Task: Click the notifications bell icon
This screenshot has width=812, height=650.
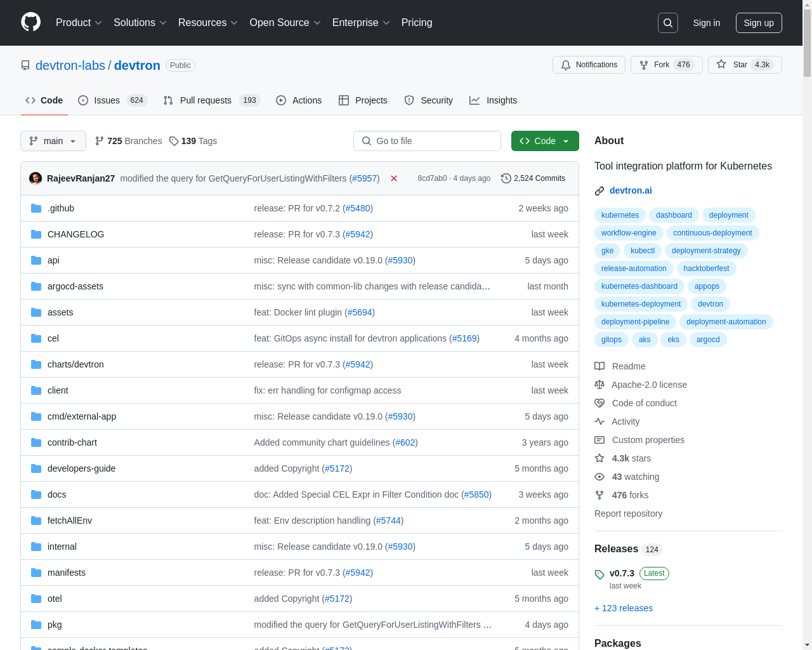Action: 566,65
